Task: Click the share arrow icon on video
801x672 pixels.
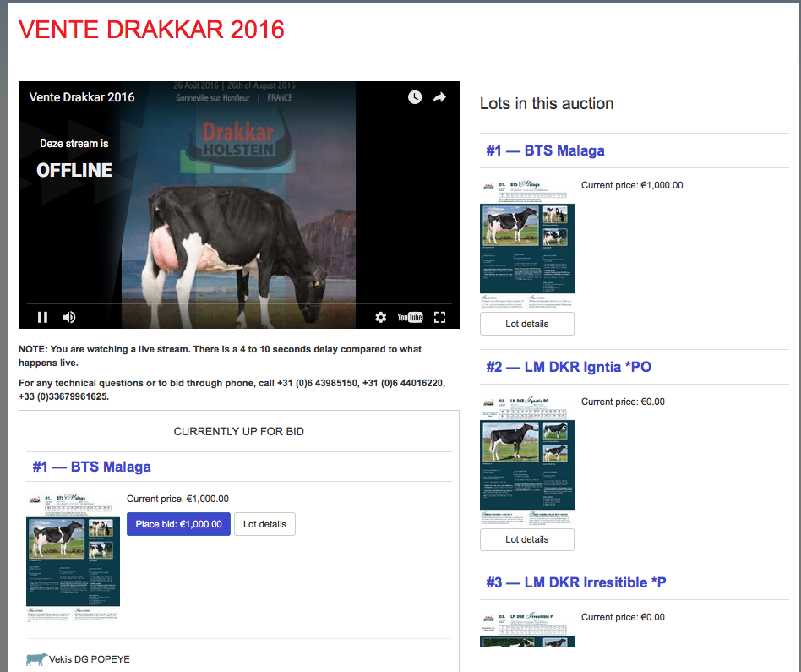Action: [x=439, y=97]
